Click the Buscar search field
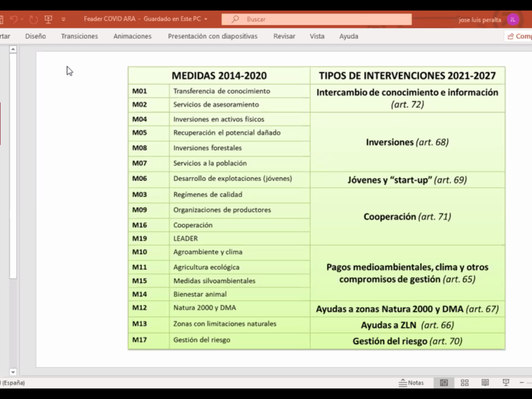532x399 pixels. [317, 19]
